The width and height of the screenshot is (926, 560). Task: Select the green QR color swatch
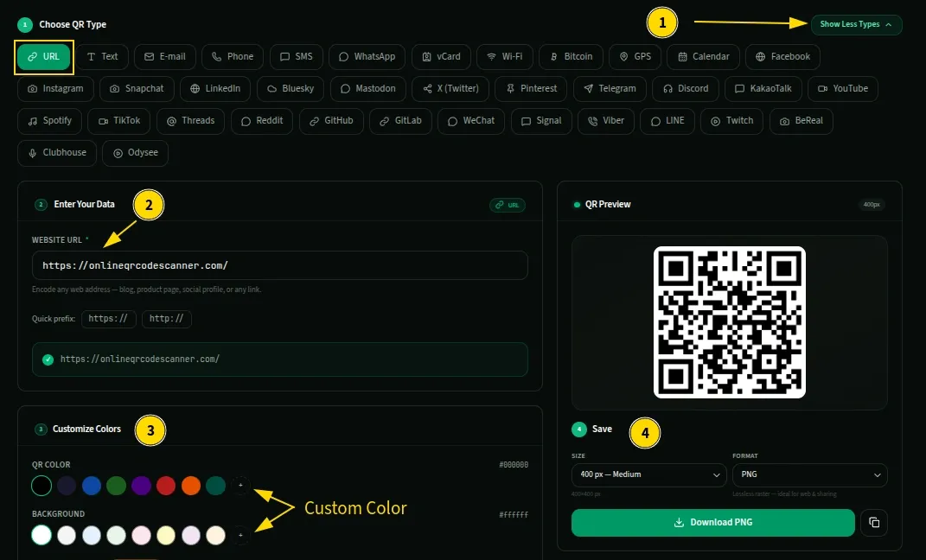117,486
